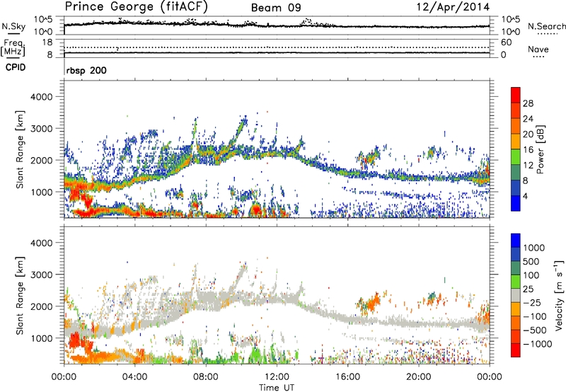Click the 'Power [dB]' colorbar title
Viewport: 566px width, 392px height.
tap(540, 149)
